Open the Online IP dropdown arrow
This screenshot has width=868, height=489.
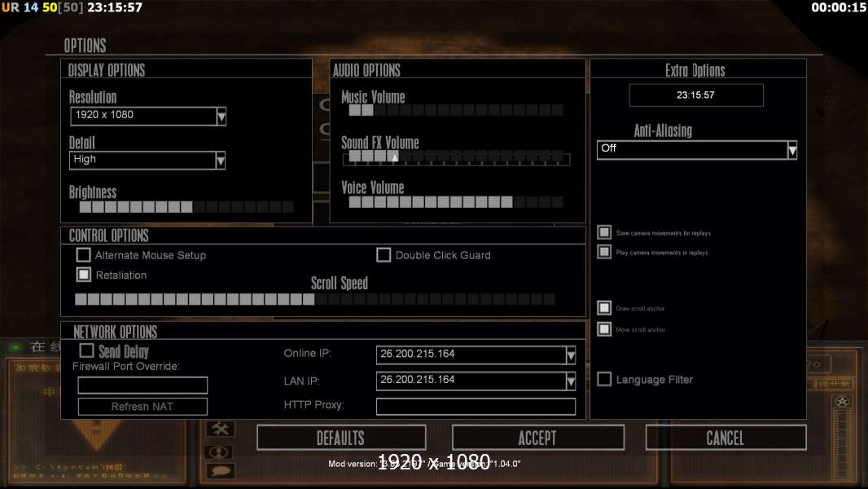571,355
